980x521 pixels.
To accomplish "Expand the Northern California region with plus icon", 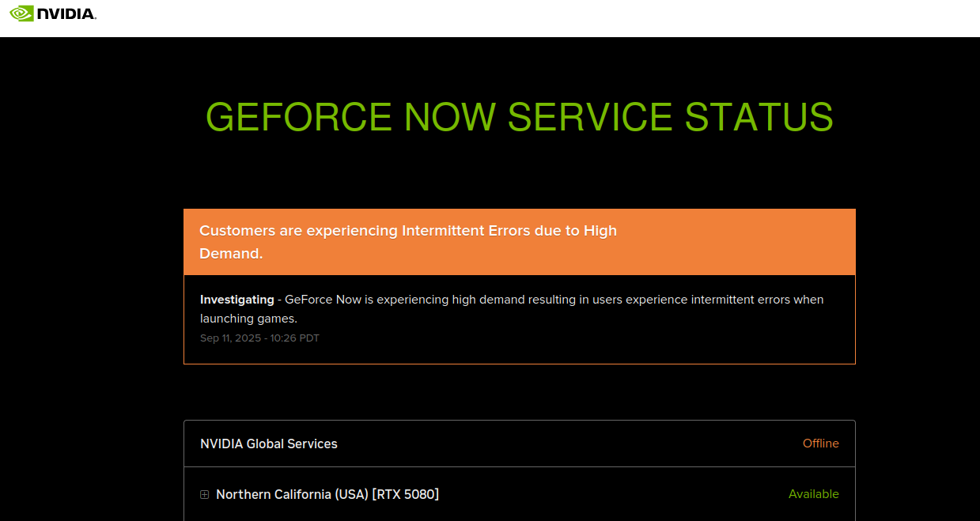I will point(204,495).
